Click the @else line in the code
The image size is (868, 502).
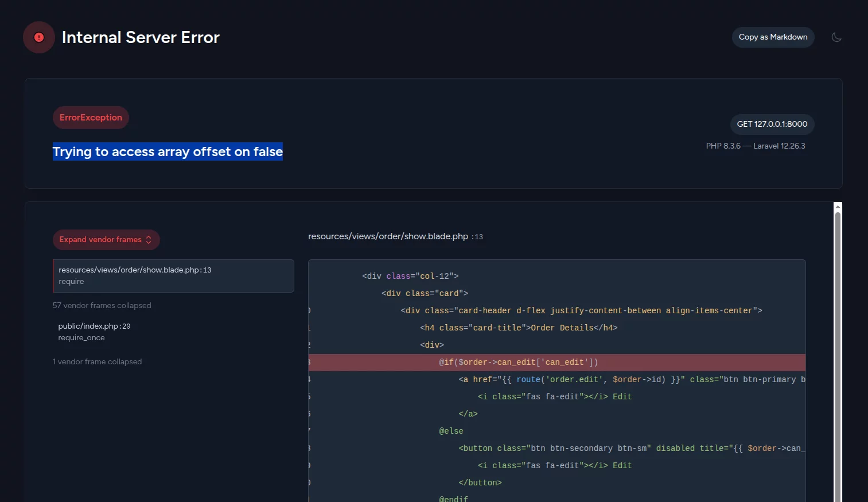coord(451,431)
